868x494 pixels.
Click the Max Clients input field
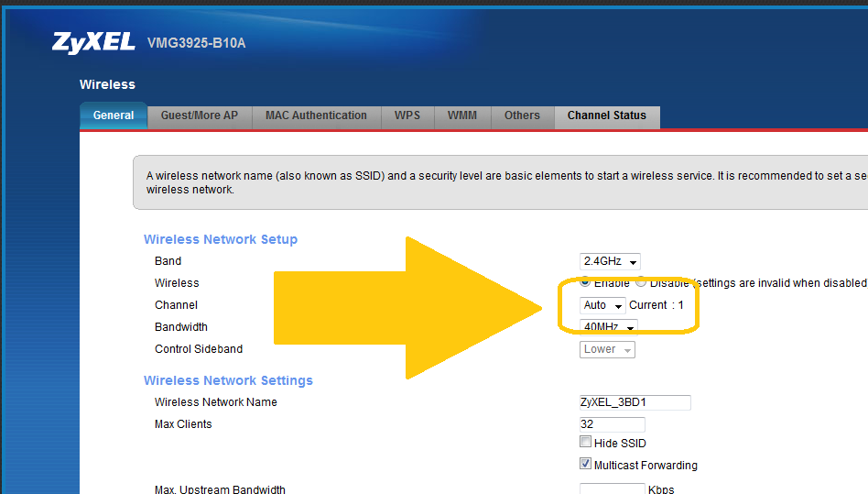click(613, 424)
